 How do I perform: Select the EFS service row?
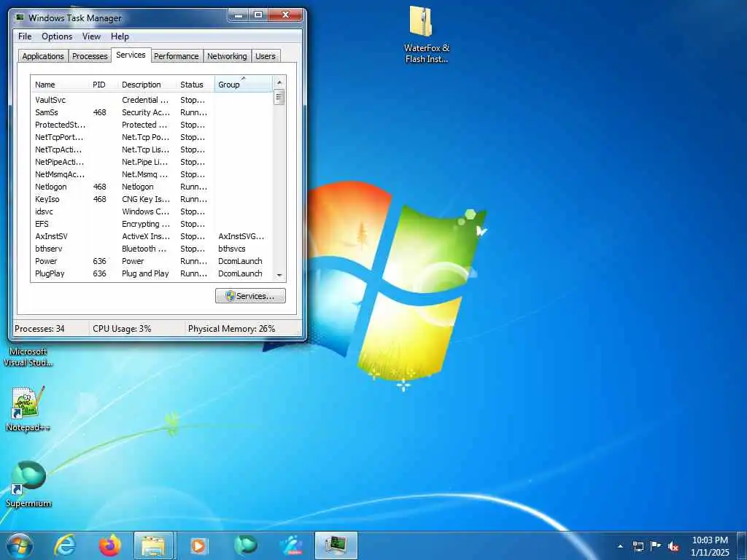tap(152, 224)
